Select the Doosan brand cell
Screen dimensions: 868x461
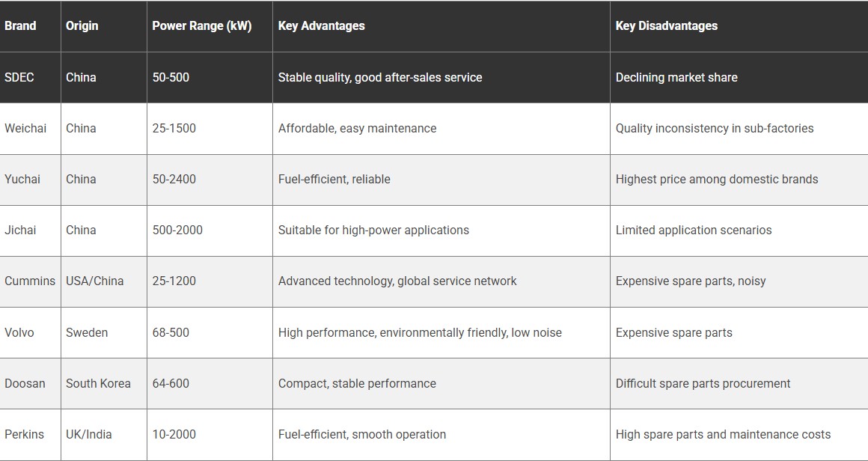pos(25,383)
